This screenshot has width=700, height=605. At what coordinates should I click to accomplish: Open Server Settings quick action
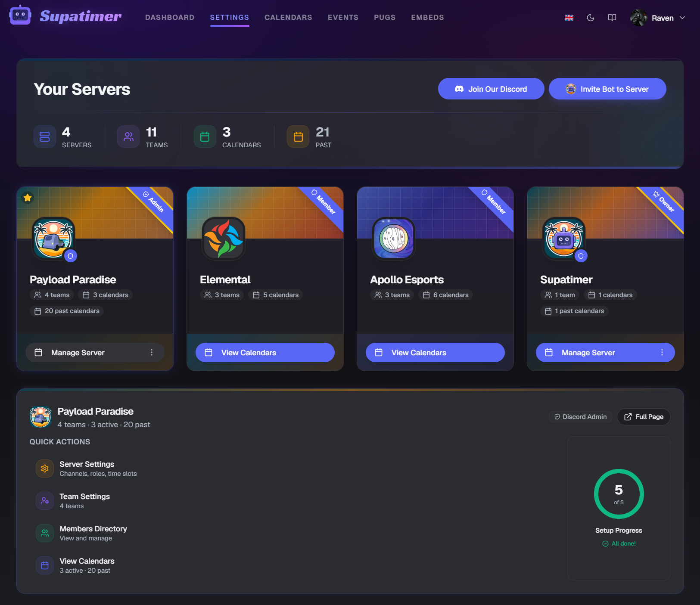tap(98, 468)
